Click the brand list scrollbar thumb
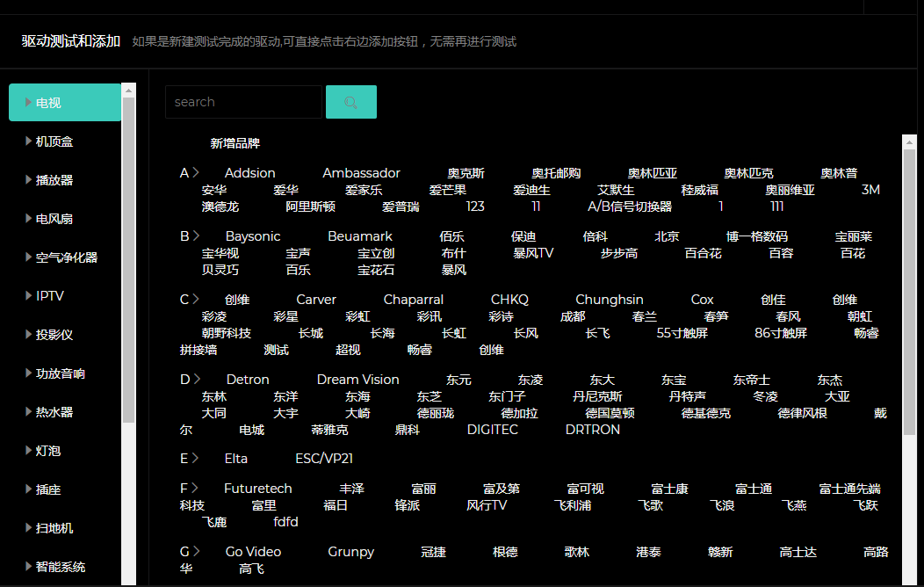The height and width of the screenshot is (587, 924). [909, 293]
